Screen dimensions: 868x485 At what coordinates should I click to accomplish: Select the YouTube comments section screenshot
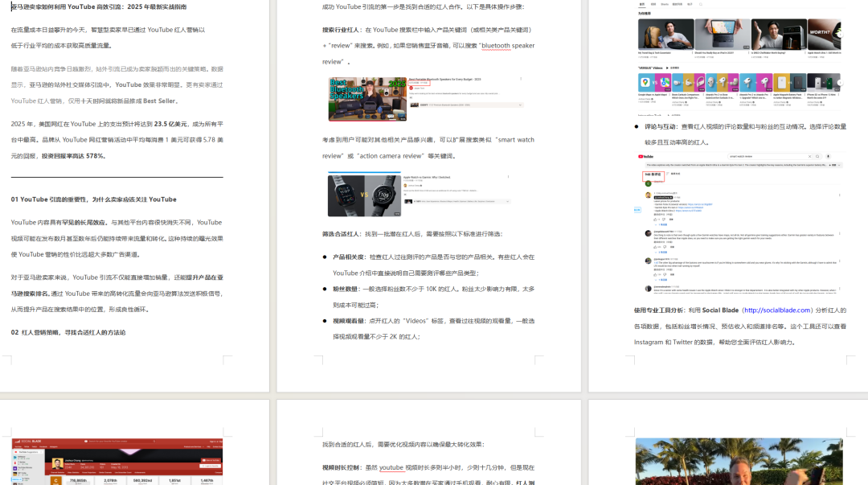click(x=739, y=222)
